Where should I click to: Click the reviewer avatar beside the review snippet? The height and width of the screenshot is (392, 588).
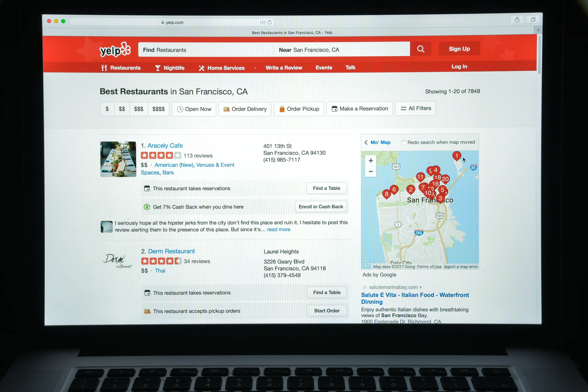pos(107,227)
